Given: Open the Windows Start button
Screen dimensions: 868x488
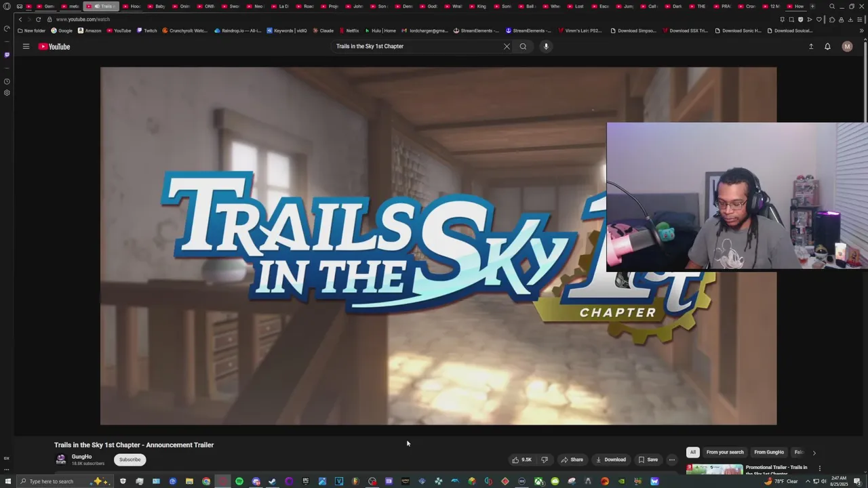Looking at the screenshot, I should [x=7, y=481].
